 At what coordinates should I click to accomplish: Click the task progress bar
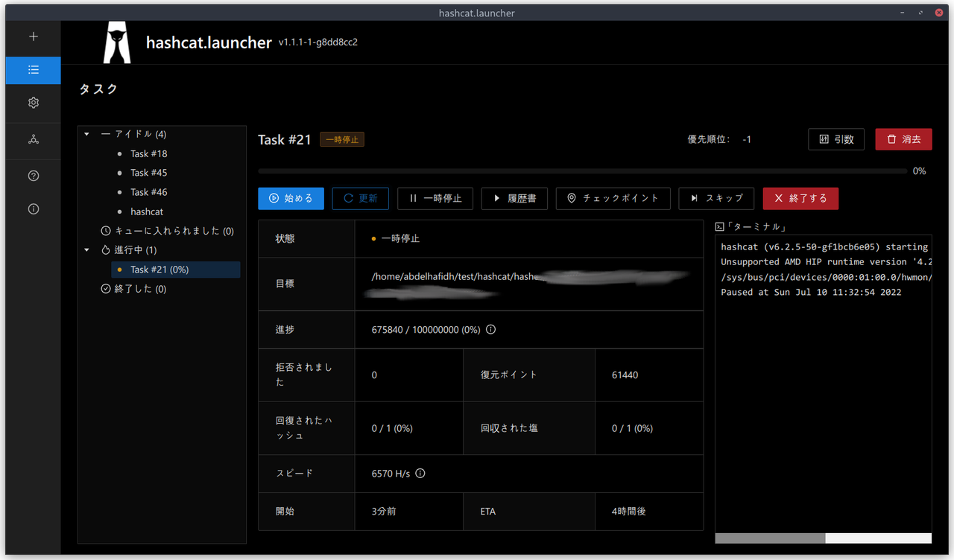[582, 171]
